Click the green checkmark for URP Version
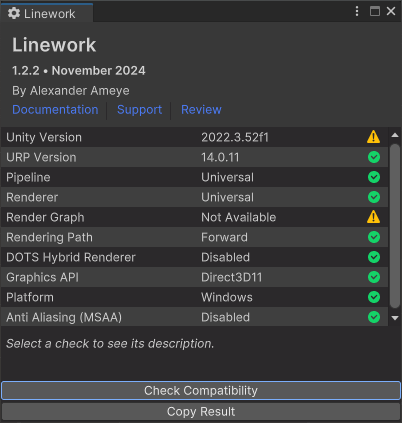Screen dimensions: 402x423 point(374,157)
